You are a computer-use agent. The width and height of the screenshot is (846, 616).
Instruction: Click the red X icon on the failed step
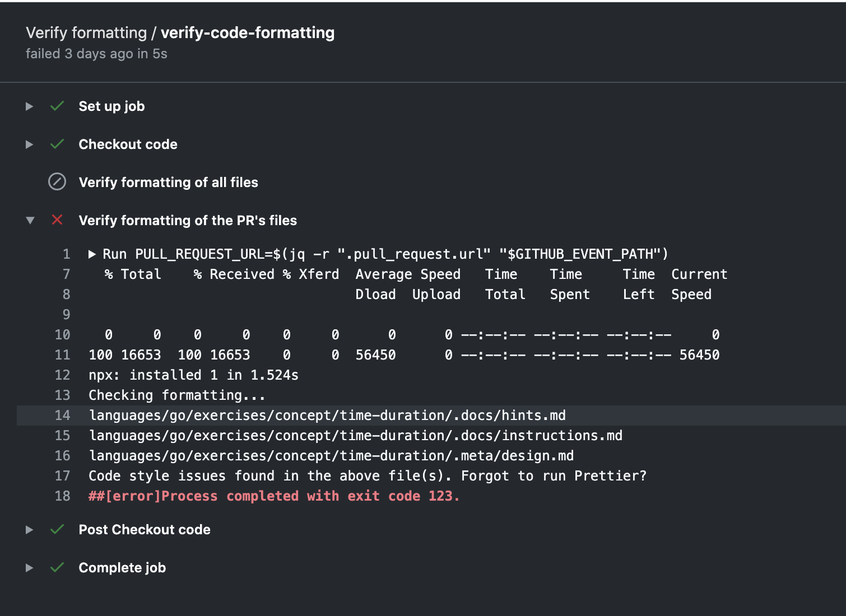coord(57,220)
